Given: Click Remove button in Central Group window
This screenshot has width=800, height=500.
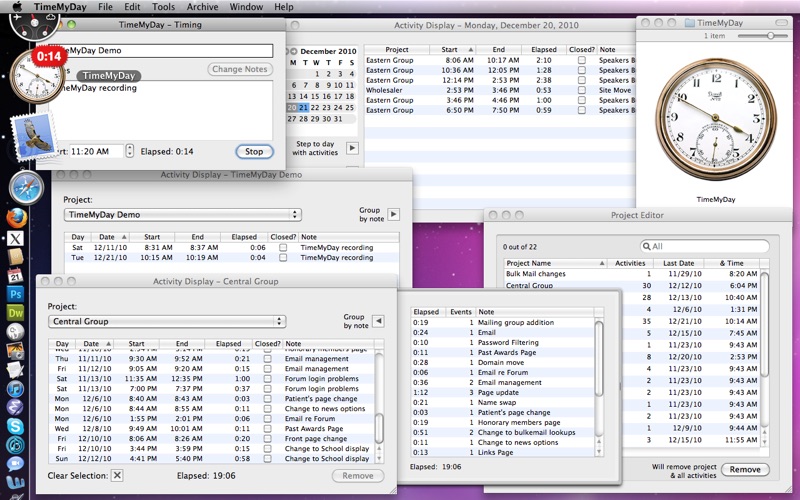Looking at the screenshot, I should (x=358, y=476).
